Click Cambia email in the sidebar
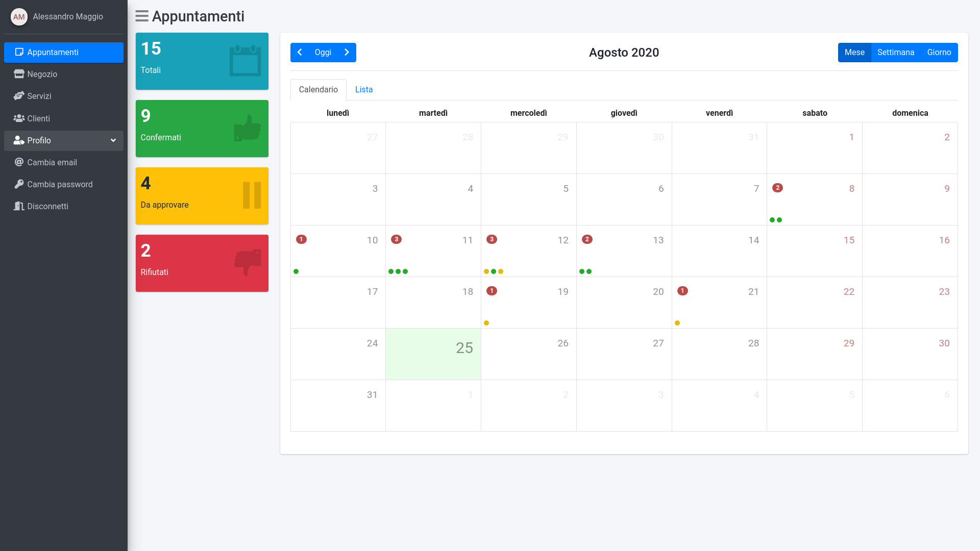 [x=52, y=162]
